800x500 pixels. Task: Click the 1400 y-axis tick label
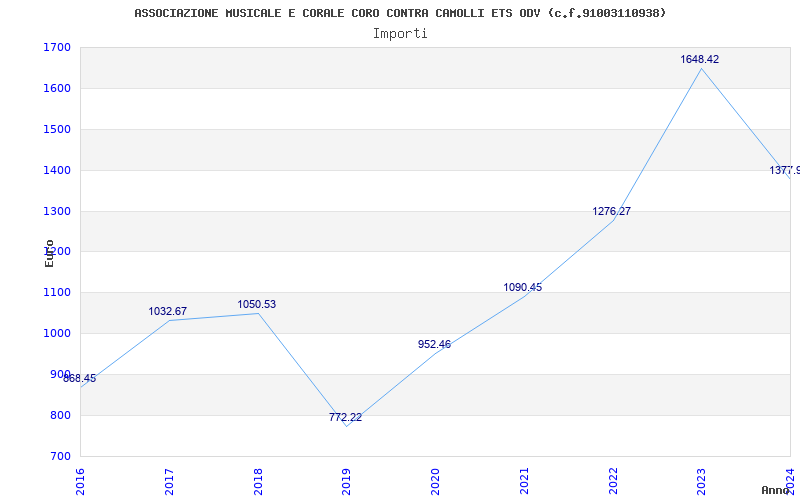pos(56,170)
